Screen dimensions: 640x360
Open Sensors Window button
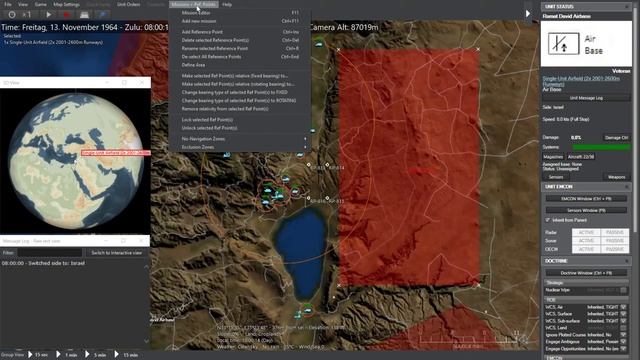click(x=586, y=211)
